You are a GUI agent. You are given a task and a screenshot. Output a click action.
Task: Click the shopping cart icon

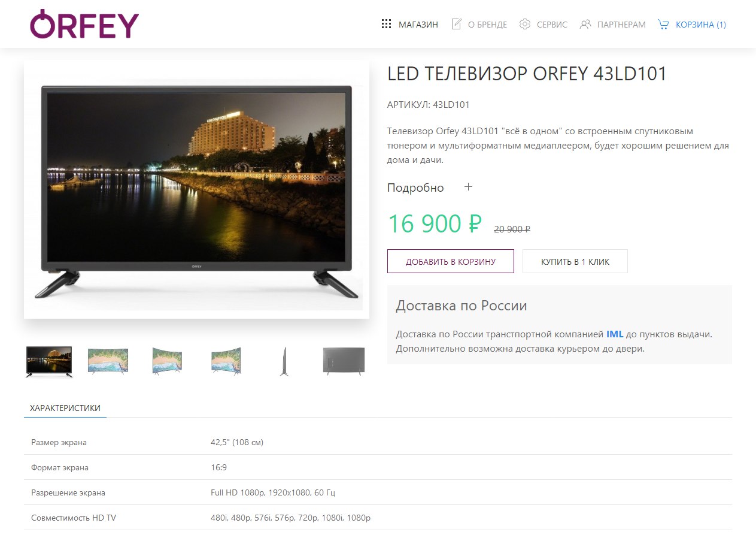tap(663, 24)
